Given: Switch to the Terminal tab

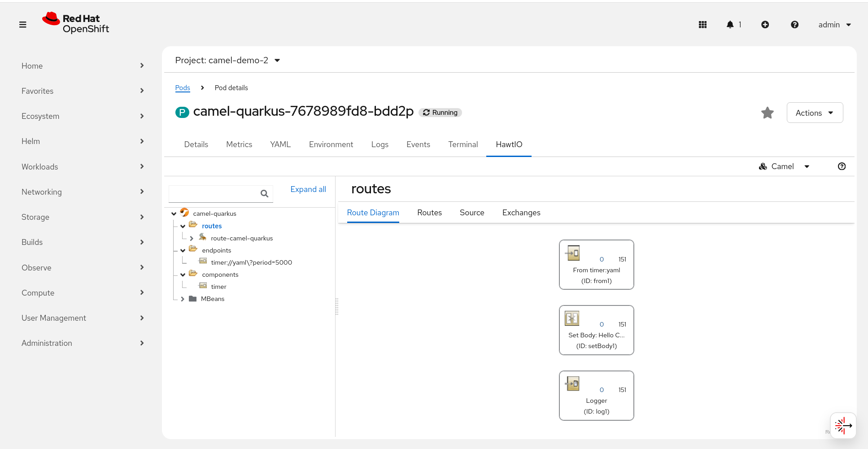Looking at the screenshot, I should point(462,144).
